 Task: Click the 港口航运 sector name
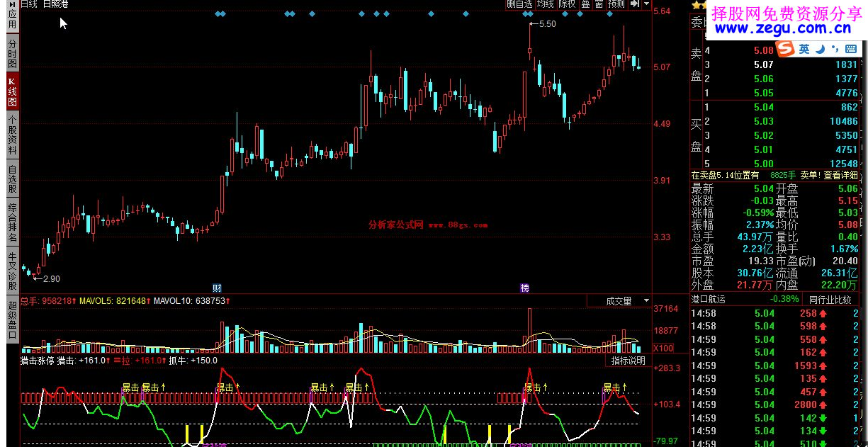(x=710, y=300)
